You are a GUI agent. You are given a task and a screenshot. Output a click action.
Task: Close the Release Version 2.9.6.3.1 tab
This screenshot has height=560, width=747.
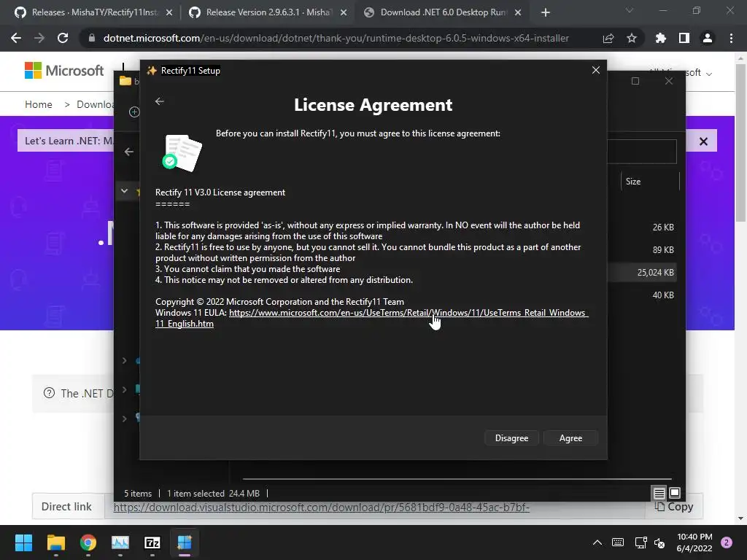pos(344,13)
